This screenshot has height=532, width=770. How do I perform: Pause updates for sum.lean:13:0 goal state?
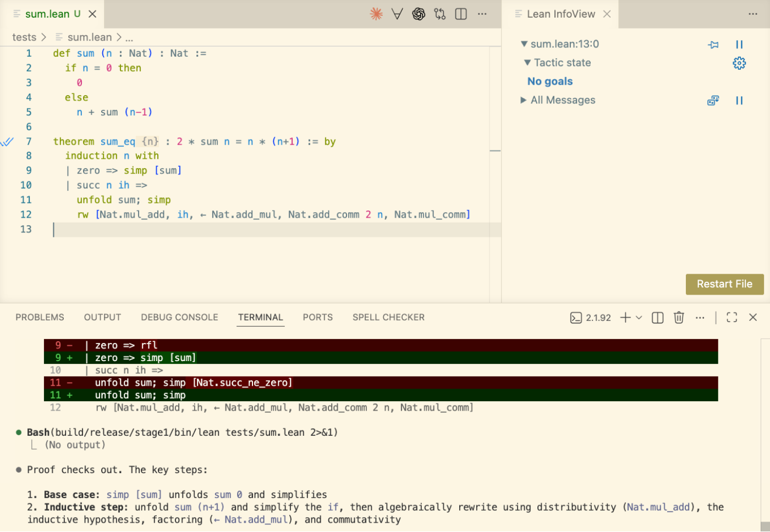[x=739, y=45]
